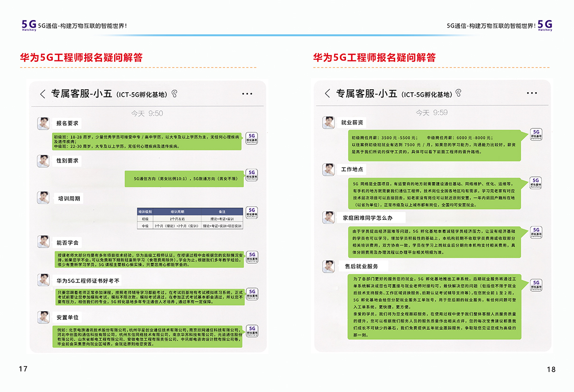Click the 专属客服-小五 title in the 9:50 chat

(x=81, y=94)
